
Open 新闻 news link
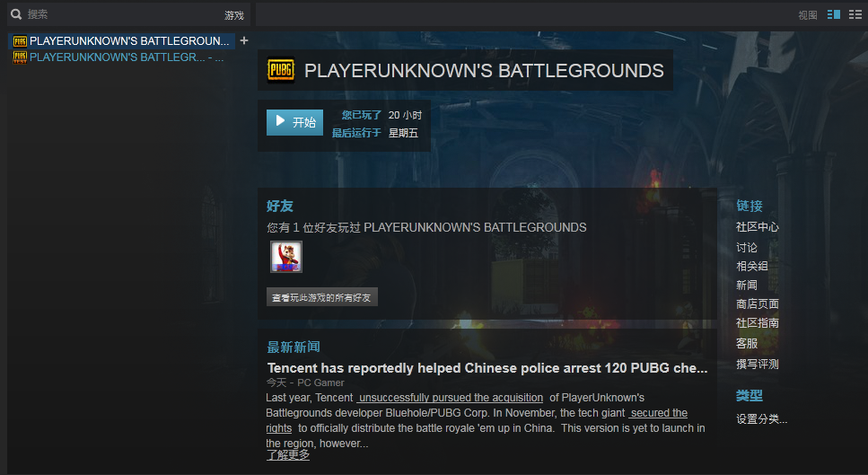click(x=747, y=286)
